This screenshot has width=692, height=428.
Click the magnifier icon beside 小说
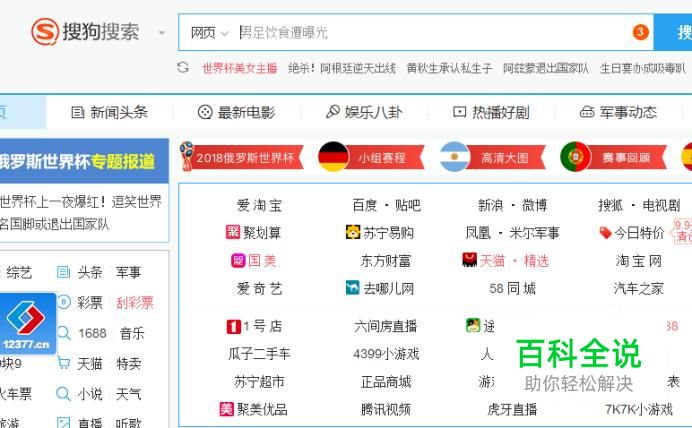pyautogui.click(x=64, y=394)
